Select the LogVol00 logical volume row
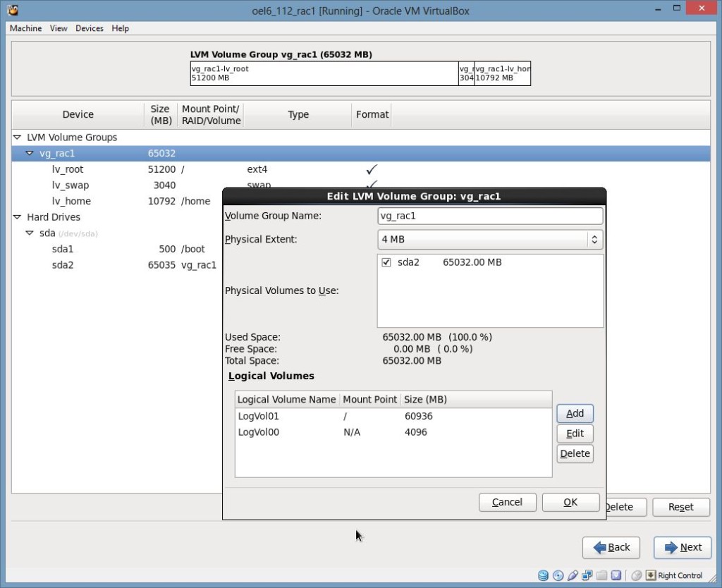This screenshot has width=722, height=588. (393, 432)
